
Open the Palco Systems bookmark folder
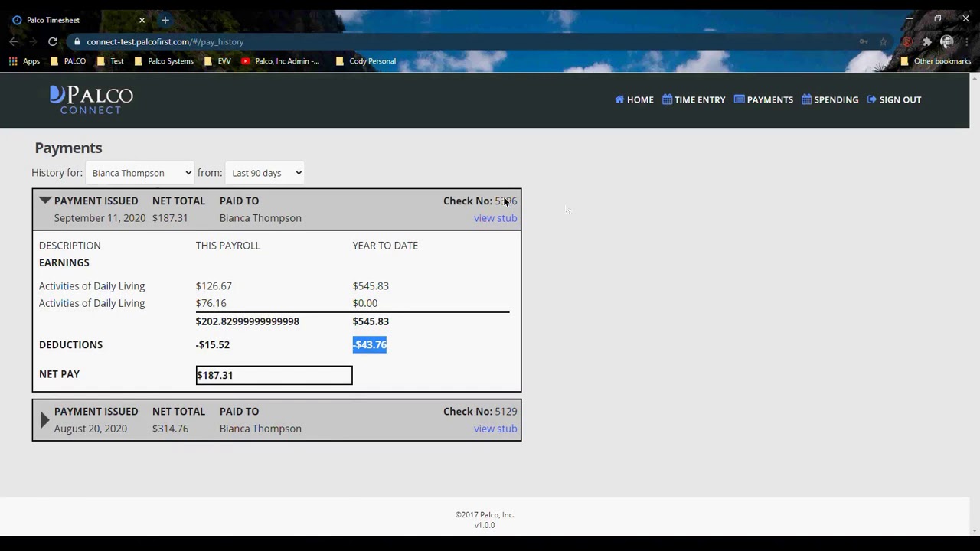click(x=164, y=61)
